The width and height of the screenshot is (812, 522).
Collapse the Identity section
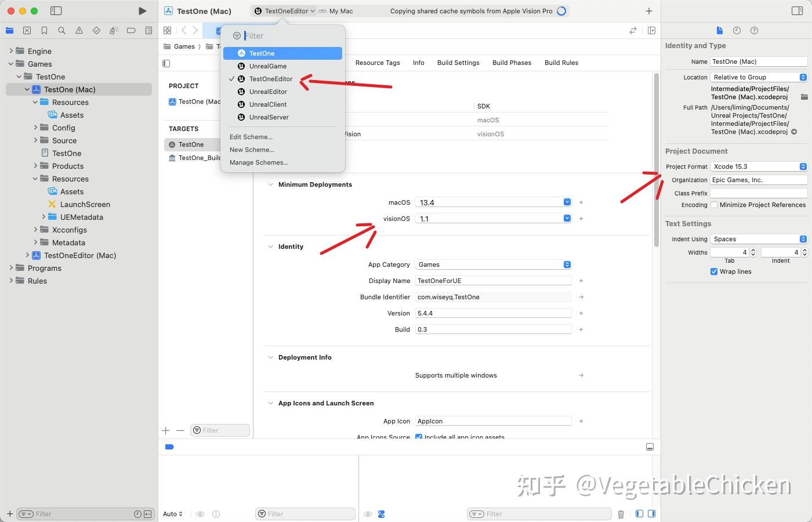click(270, 246)
